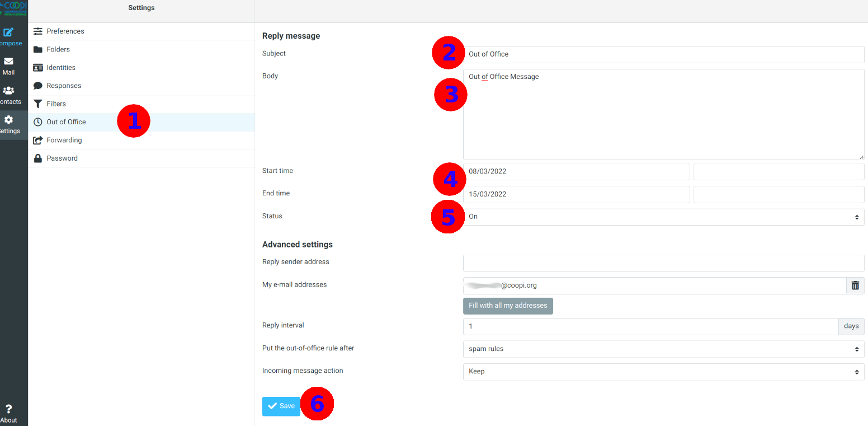Open the Password settings
The height and width of the screenshot is (426, 868).
[62, 158]
